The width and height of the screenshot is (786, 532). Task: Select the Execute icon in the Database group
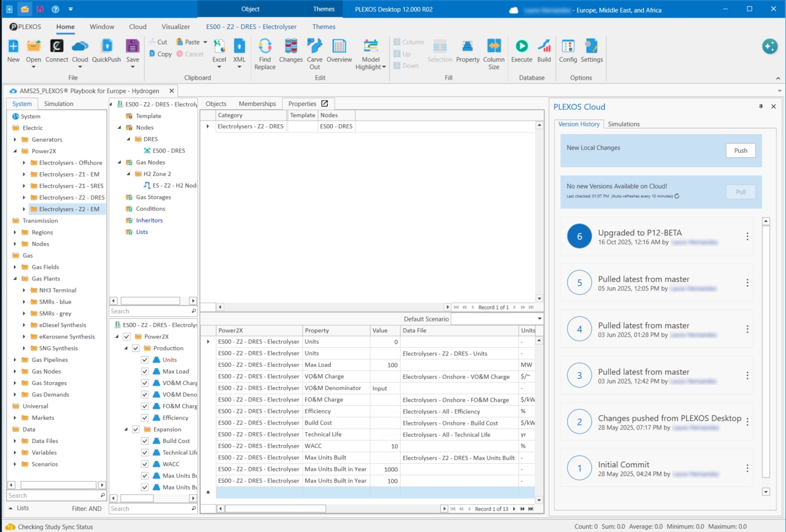(x=522, y=50)
